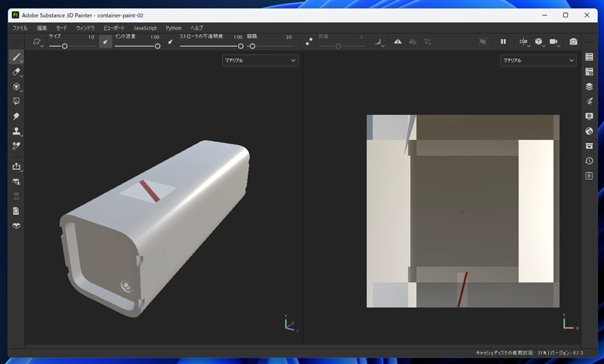Click the 3D axis gizmo in left viewport

291,323
